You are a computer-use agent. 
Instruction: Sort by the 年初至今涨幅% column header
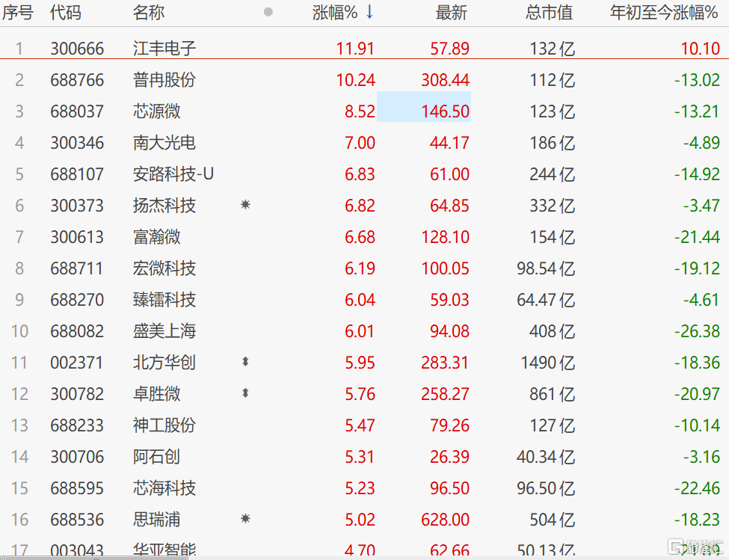coord(665,13)
